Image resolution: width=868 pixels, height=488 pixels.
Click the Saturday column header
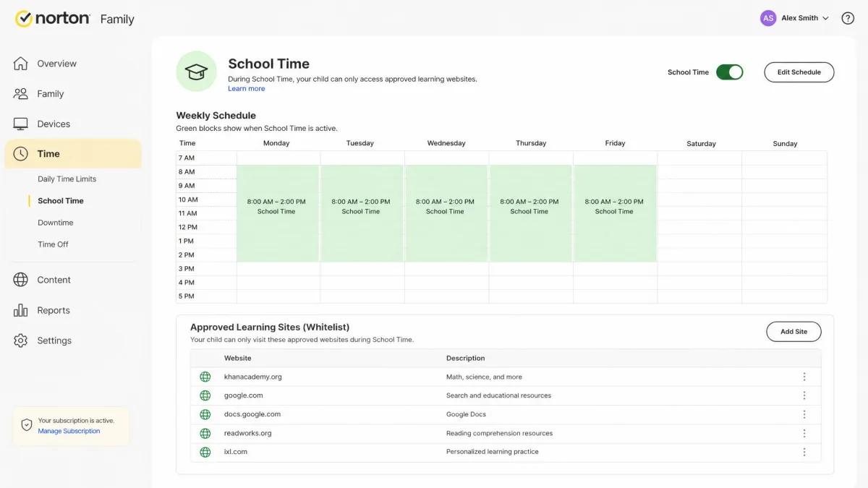coord(701,144)
